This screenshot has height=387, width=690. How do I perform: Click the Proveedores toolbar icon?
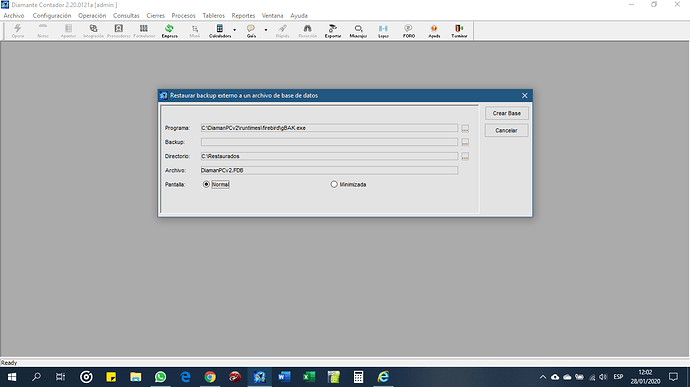pos(119,31)
